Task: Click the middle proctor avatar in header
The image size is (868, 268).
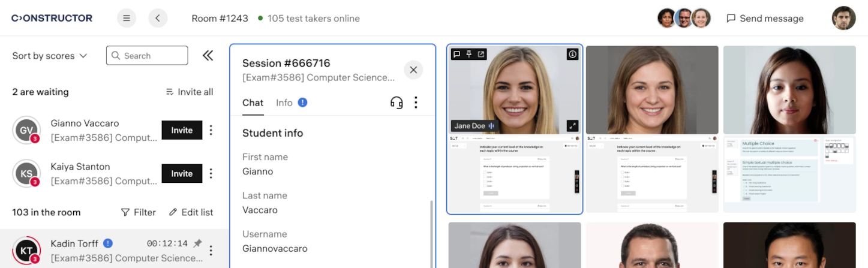Action: click(684, 18)
